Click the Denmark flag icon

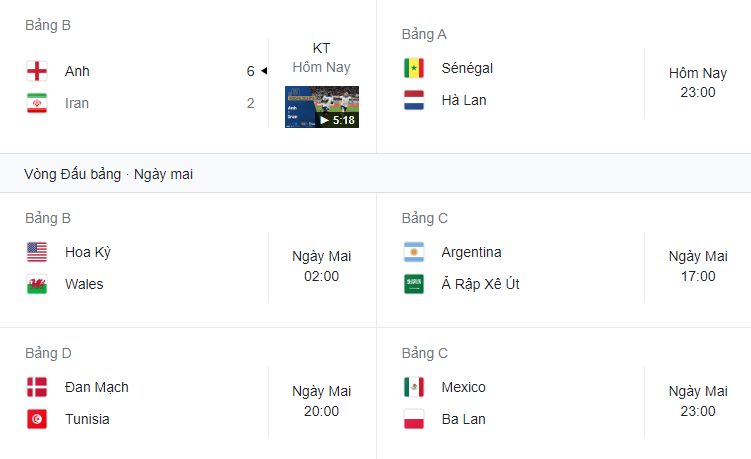(x=37, y=387)
